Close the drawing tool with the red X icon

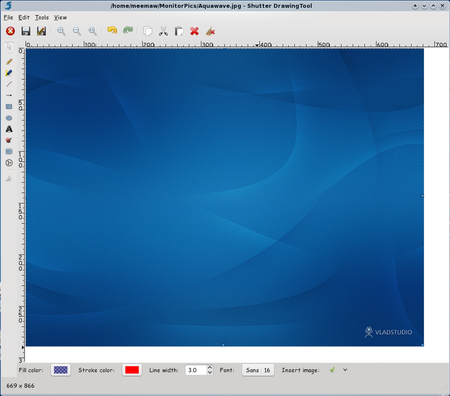pyautogui.click(x=10, y=31)
